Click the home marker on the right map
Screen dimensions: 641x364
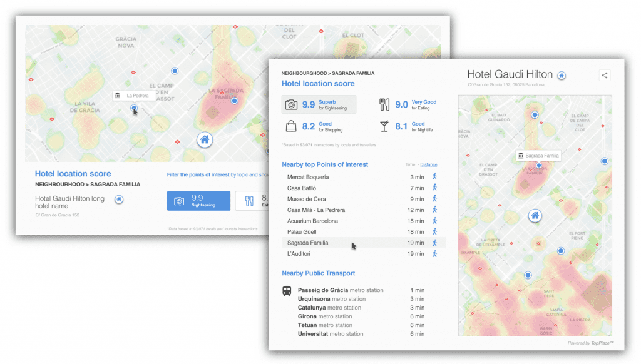tap(535, 215)
